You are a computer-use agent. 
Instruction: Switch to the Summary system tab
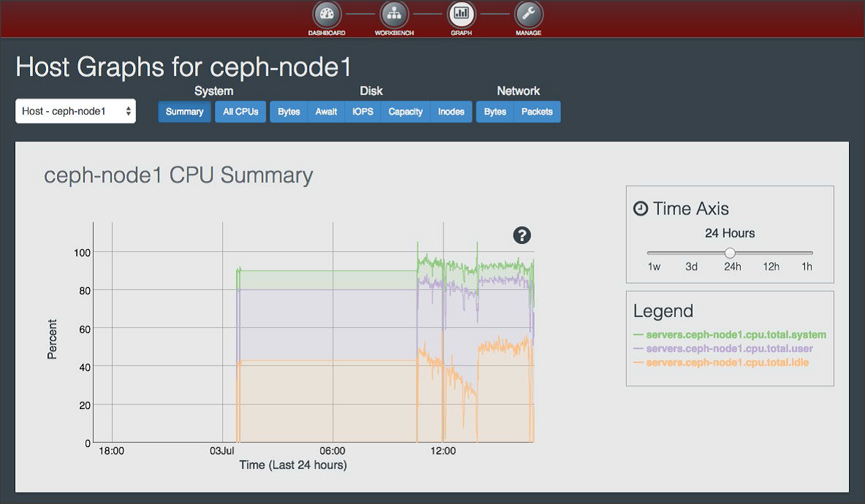click(184, 111)
